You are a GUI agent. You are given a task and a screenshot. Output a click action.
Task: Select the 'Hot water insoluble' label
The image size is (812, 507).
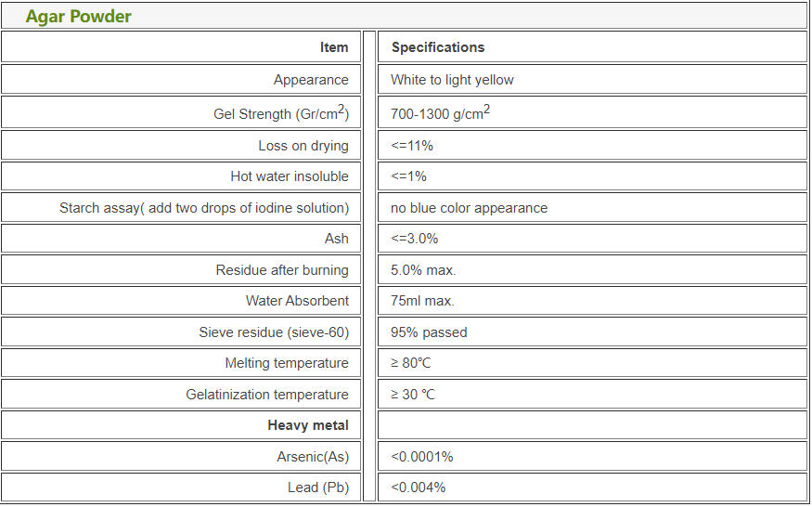[290, 176]
